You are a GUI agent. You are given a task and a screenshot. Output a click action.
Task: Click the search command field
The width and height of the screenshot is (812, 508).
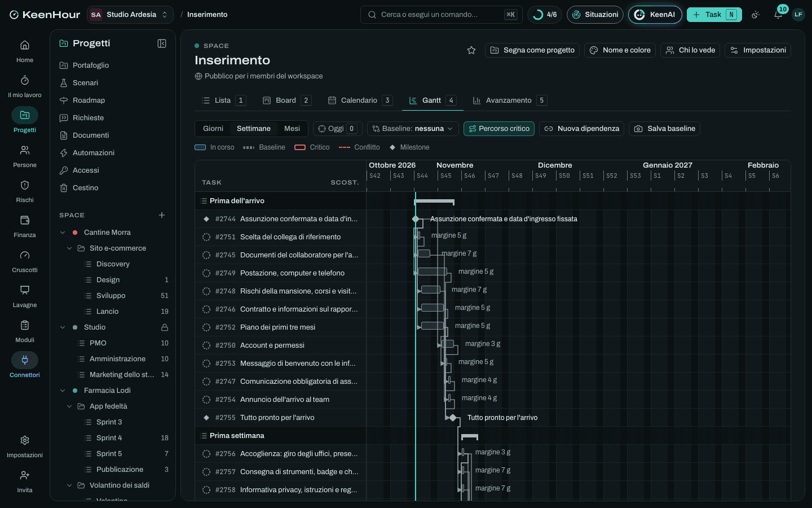click(441, 15)
